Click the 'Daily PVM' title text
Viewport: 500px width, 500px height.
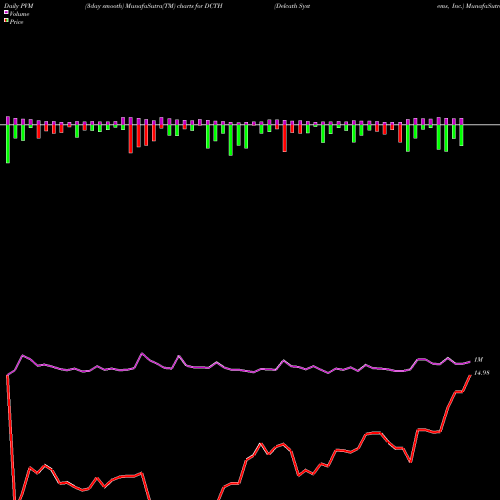pos(19,6)
